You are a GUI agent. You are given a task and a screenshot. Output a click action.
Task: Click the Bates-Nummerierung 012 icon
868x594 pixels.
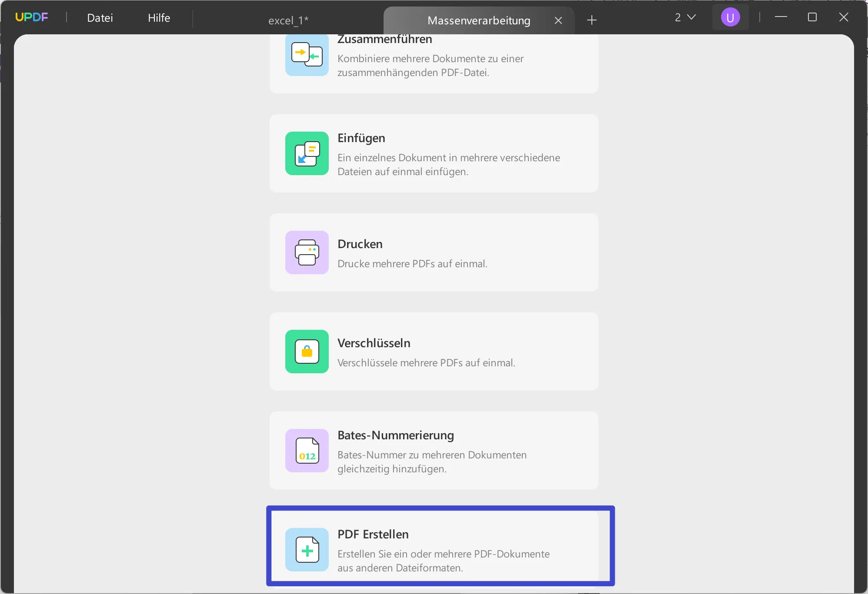pos(307,451)
